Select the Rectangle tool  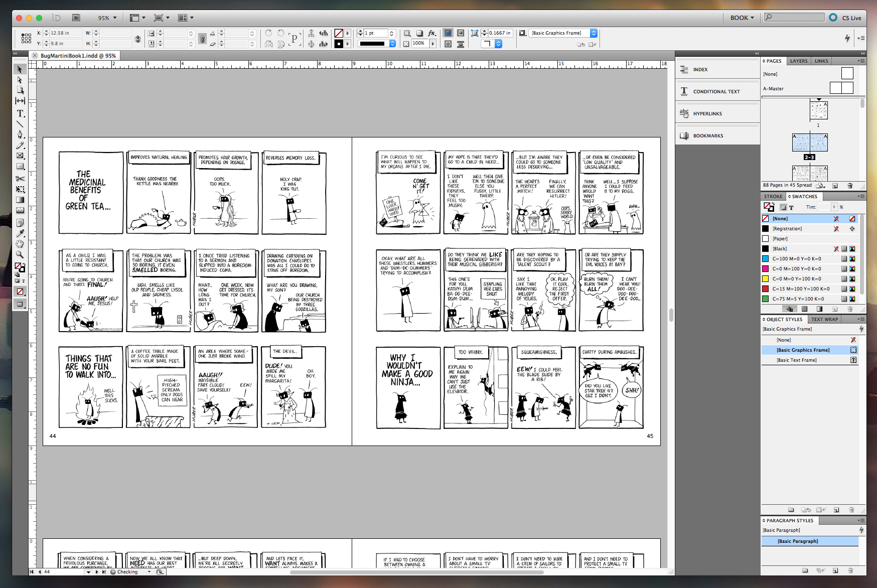click(20, 166)
